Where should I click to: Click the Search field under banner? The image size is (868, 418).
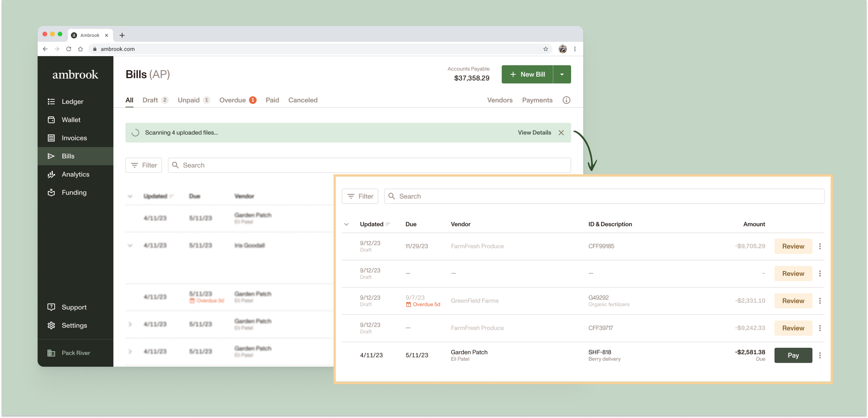coord(369,165)
